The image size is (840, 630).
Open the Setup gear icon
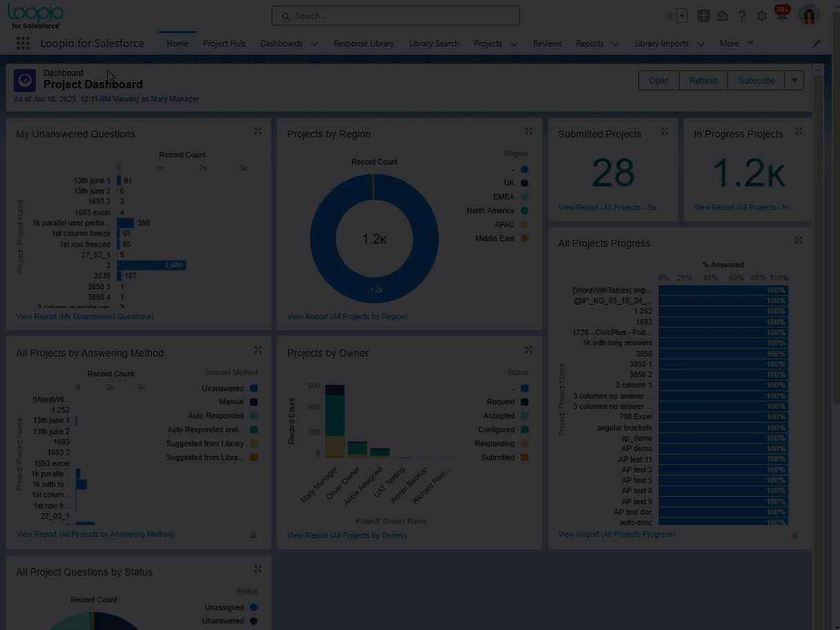coord(762,16)
